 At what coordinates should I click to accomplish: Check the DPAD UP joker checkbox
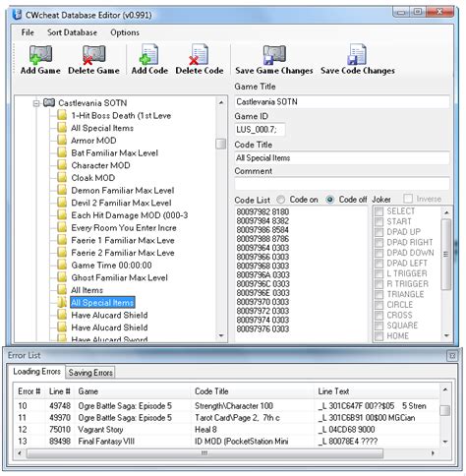[379, 232]
